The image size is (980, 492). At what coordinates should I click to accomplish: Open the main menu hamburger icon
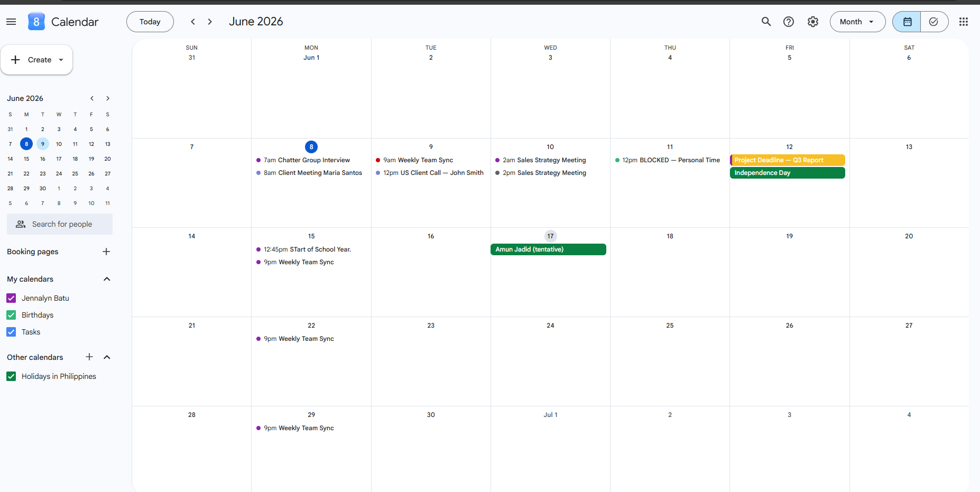[x=11, y=22]
